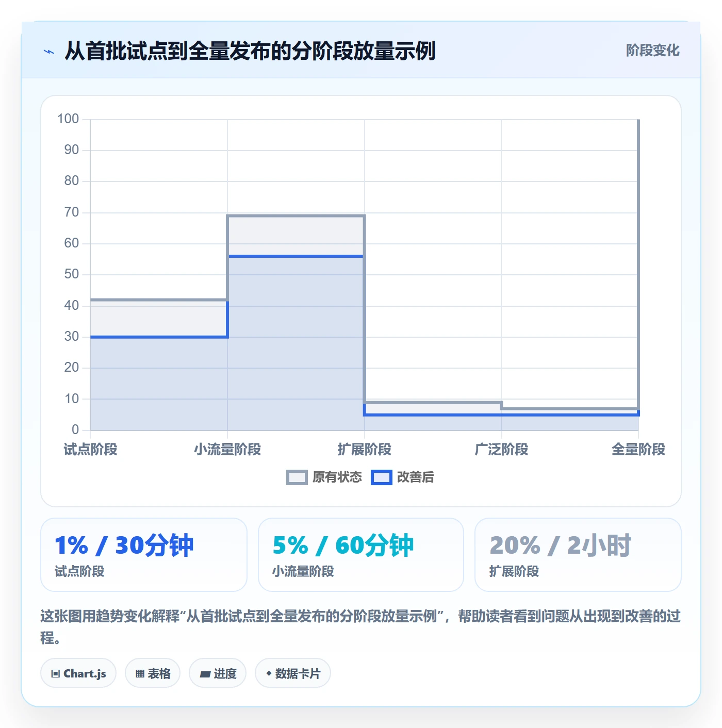
Task: Click the description paragraph starting 这张图用趋势变化
Action: (360, 627)
